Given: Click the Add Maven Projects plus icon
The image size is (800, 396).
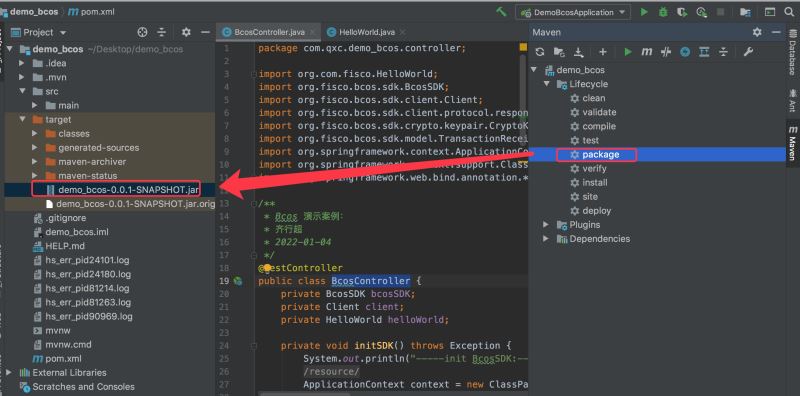Looking at the screenshot, I should 603,52.
